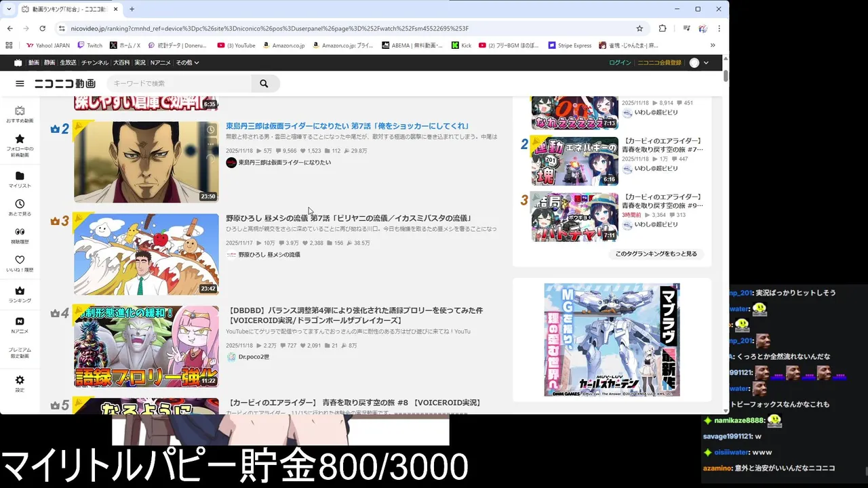Image resolution: width=868 pixels, height=488 pixels.
Task: Open Nアニメ in the sidebar
Action: [x=20, y=325]
